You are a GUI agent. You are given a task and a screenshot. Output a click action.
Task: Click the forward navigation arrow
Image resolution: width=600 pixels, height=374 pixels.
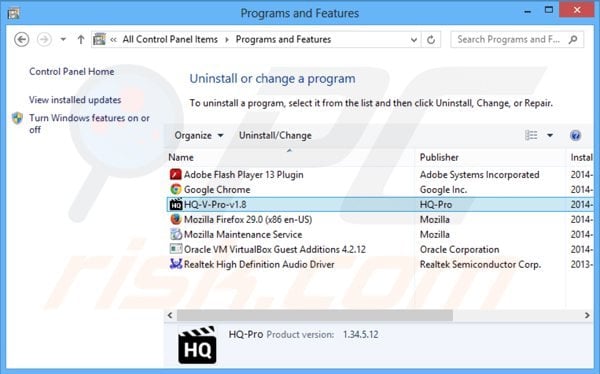(x=44, y=39)
